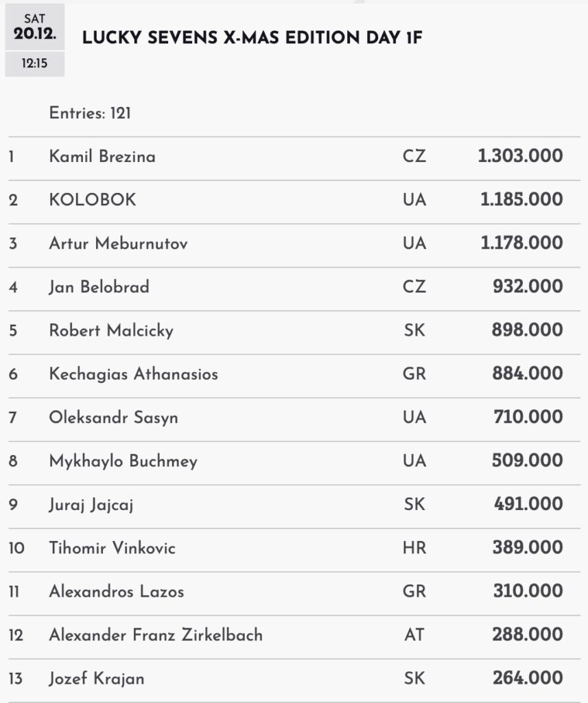The image size is (588, 703).
Task: Select player Kamil Brezina
Action: pyautogui.click(x=102, y=157)
